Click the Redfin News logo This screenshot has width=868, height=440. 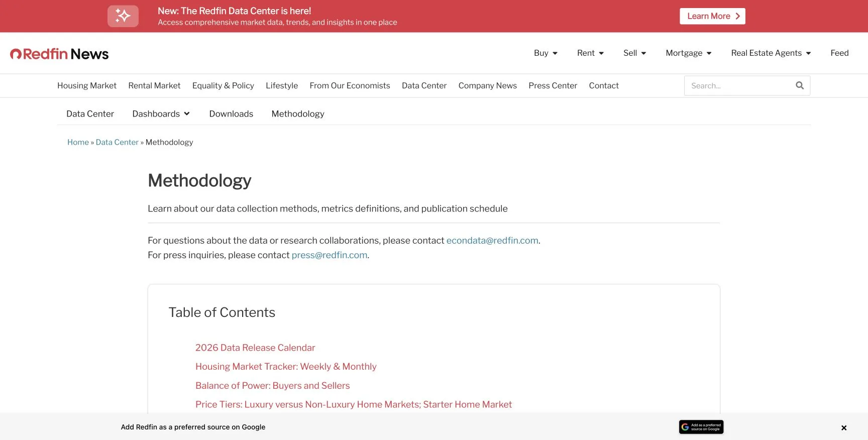pos(59,54)
